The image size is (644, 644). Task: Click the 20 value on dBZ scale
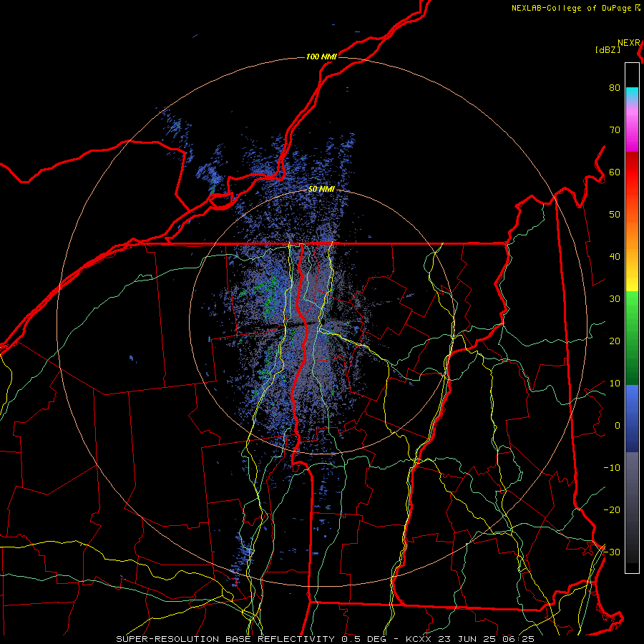pos(615,341)
